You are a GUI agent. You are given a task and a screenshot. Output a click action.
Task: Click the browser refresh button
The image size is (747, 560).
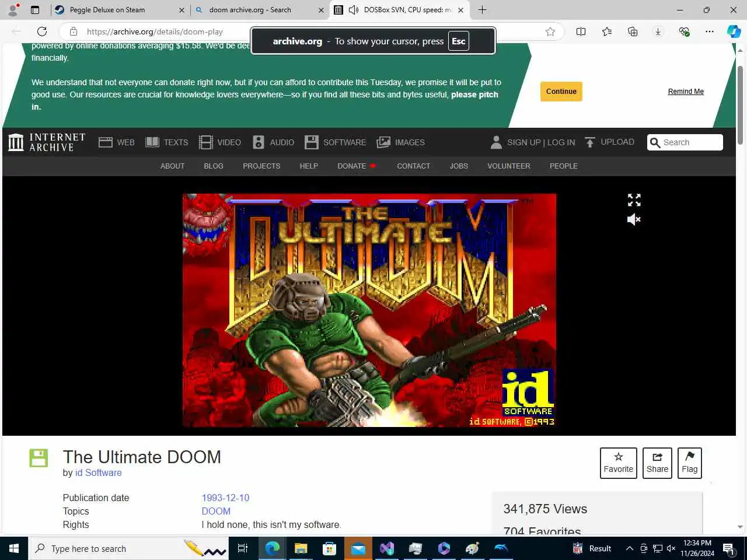[42, 32]
